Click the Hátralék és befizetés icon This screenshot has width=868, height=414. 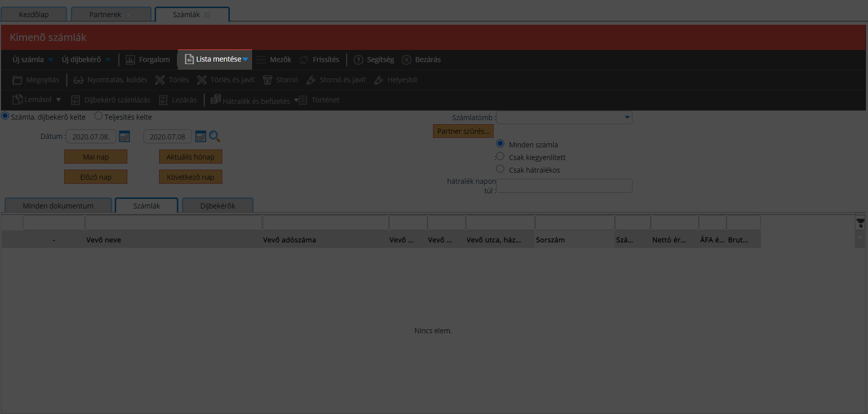[x=216, y=99]
